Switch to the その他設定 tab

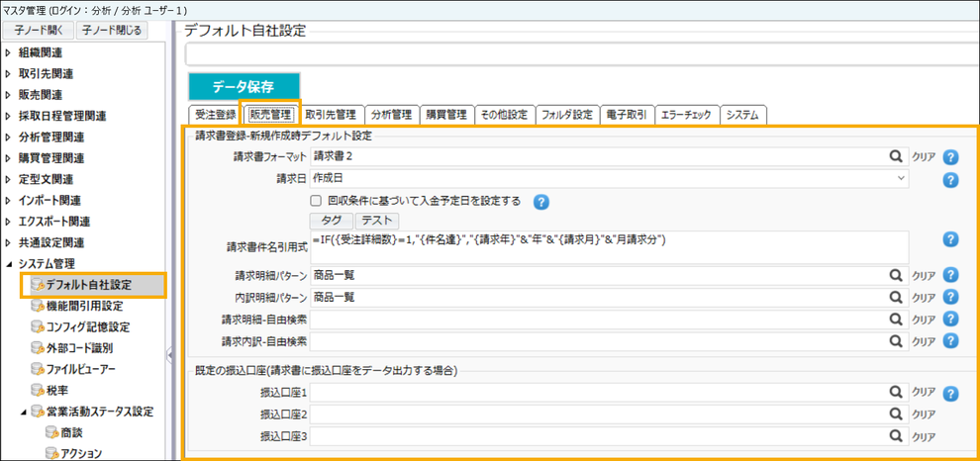(x=505, y=115)
